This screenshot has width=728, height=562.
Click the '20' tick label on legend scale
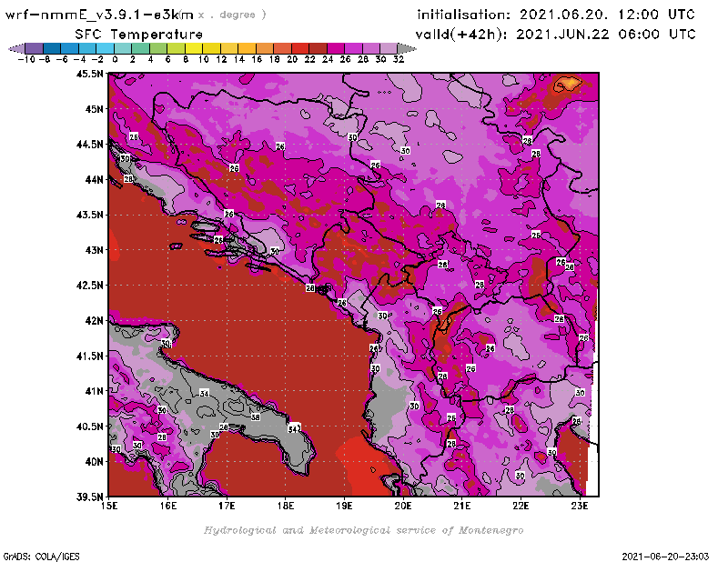292,59
